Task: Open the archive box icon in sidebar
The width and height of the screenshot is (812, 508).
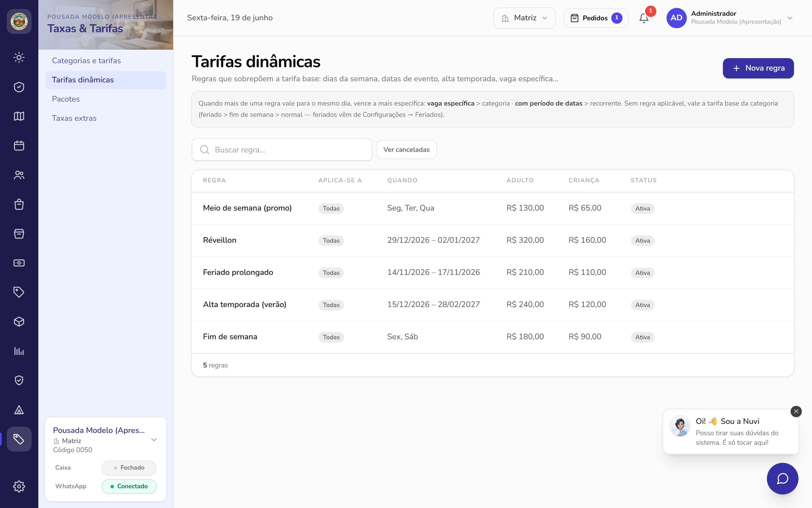Action: (x=19, y=233)
